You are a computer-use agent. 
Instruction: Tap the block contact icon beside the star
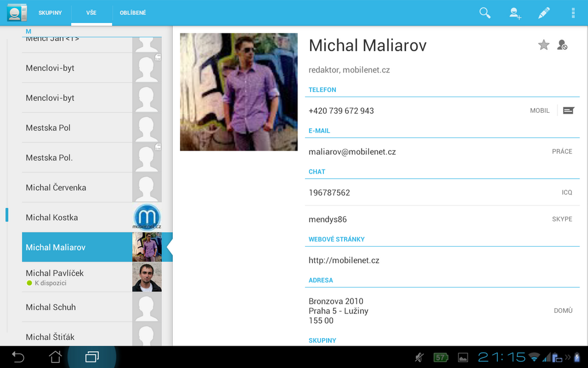pyautogui.click(x=562, y=45)
